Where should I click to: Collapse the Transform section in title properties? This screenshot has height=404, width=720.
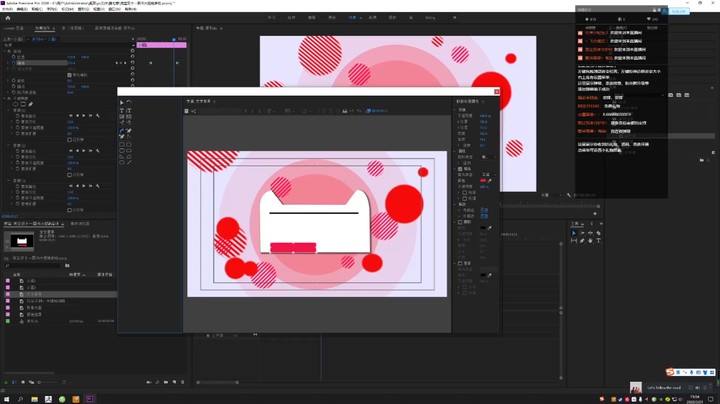pyautogui.click(x=455, y=110)
